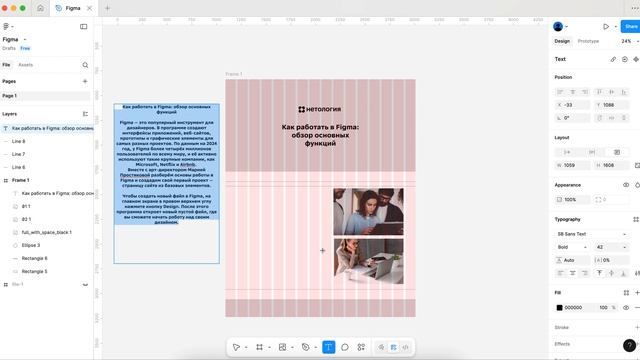Toggle the sidebar panel layout icon
640x360 pixels.
click(83, 27)
